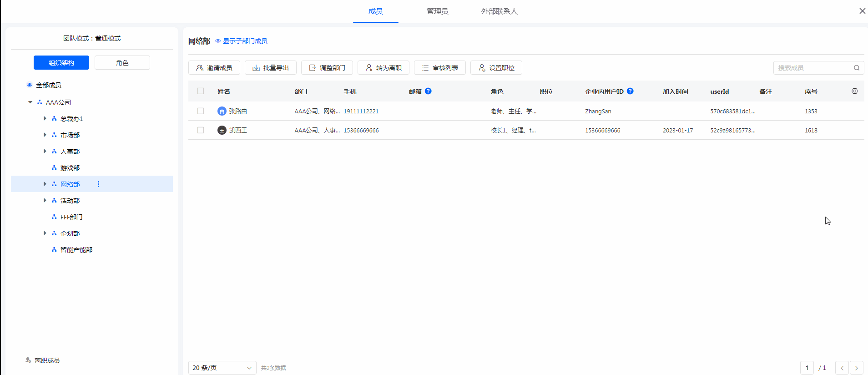The height and width of the screenshot is (375, 868).
Task: Click the 搜索成员 input field
Action: point(812,68)
